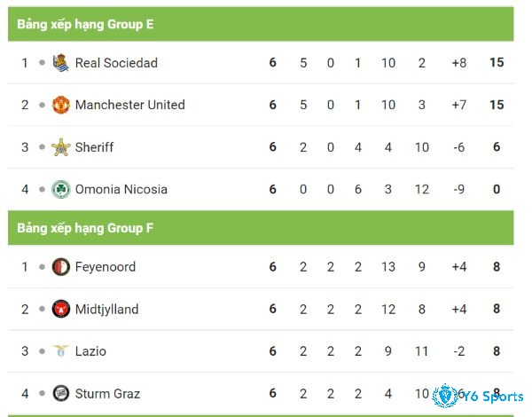
Task: Click the Sturm Graz club crest
Action: pos(60,394)
